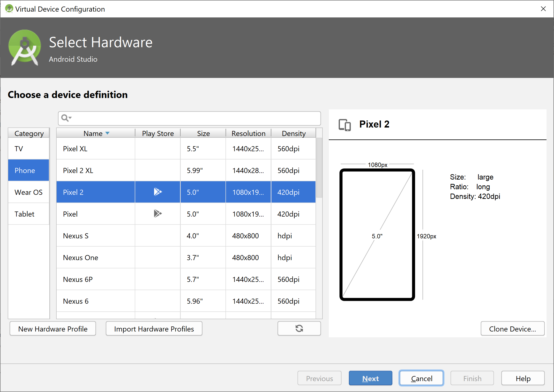Click 480x800 resolution in Nexus One row
Viewport: 554px width, 392px height.
248,257
